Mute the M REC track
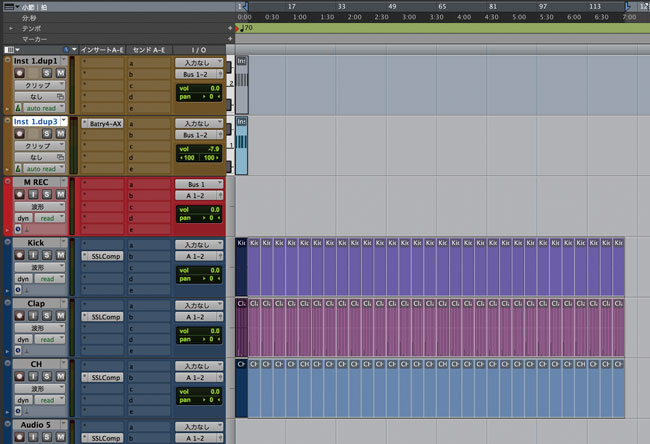The image size is (650, 444). point(61,194)
